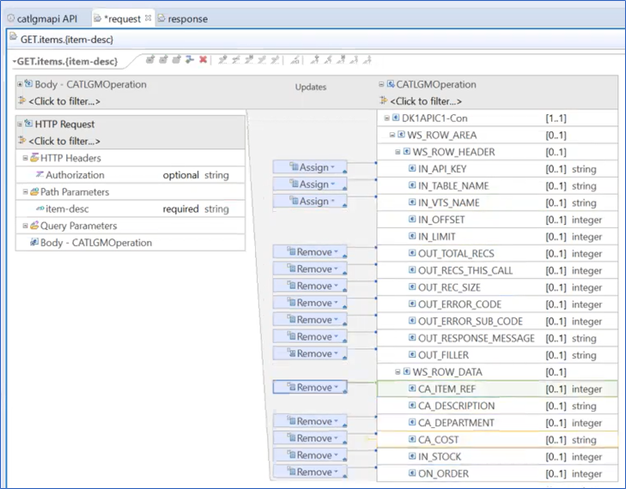
Task: Click the element icon next to CA_ITEM_REF
Action: pyautogui.click(x=412, y=388)
